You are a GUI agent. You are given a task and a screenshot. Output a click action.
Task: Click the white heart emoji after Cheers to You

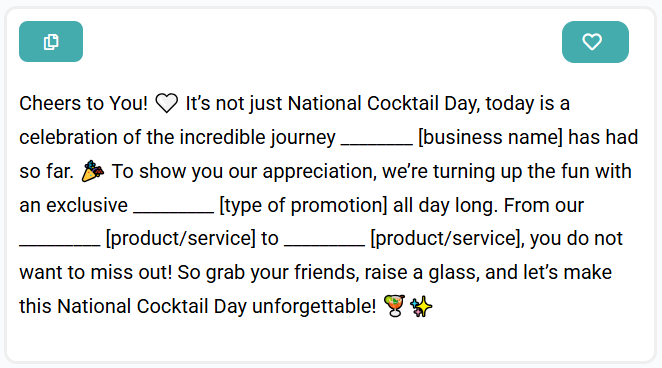pyautogui.click(x=167, y=103)
